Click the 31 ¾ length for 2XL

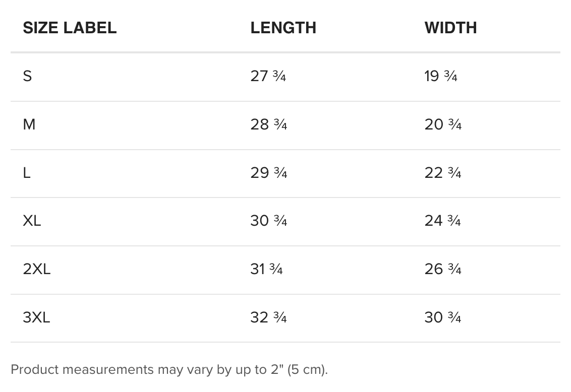(266, 269)
